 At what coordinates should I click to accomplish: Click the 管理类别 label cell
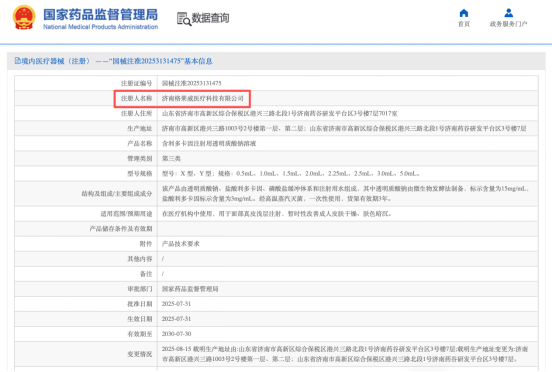[x=86, y=159]
